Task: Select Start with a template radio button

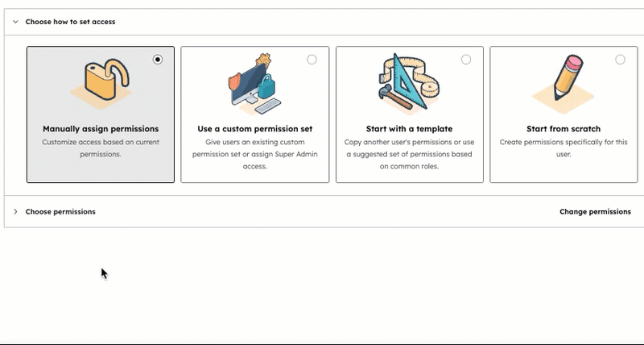Action: click(x=466, y=60)
